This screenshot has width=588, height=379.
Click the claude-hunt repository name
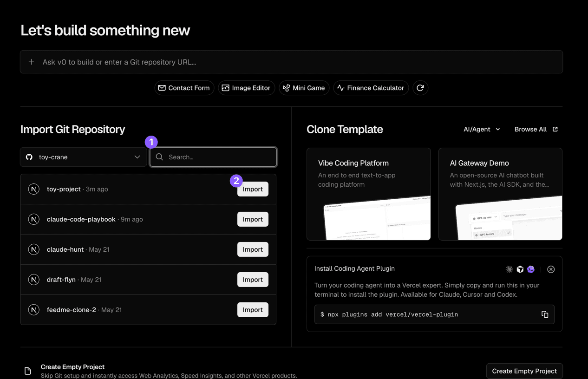[x=65, y=249]
